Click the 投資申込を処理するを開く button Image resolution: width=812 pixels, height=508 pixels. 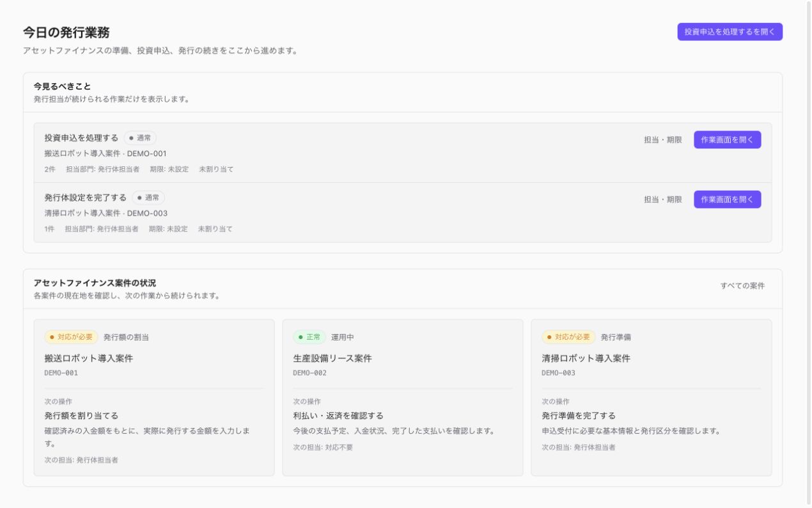(730, 32)
